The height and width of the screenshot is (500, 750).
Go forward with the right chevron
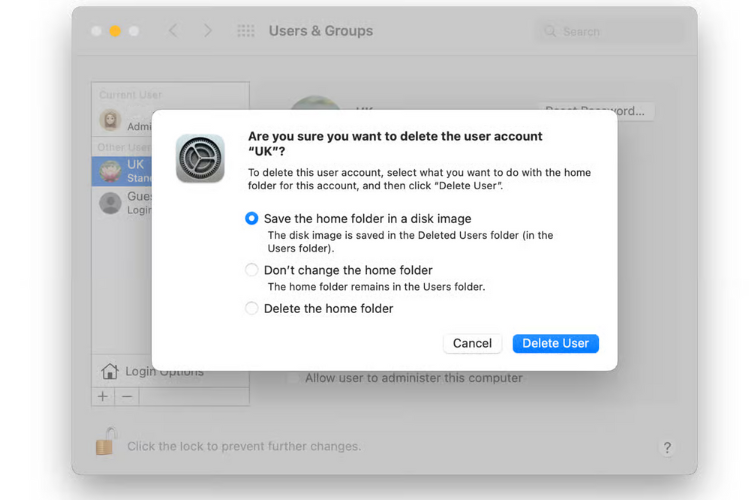tap(207, 31)
